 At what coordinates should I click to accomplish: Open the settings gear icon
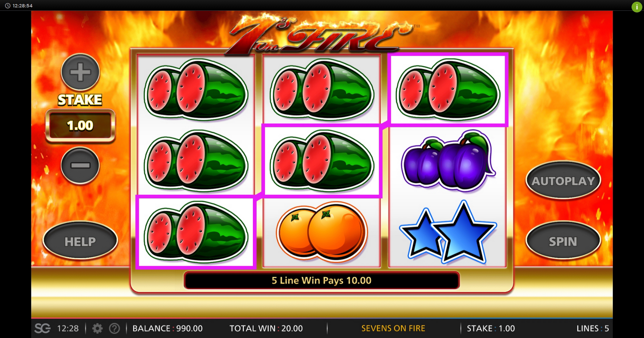[97, 328]
